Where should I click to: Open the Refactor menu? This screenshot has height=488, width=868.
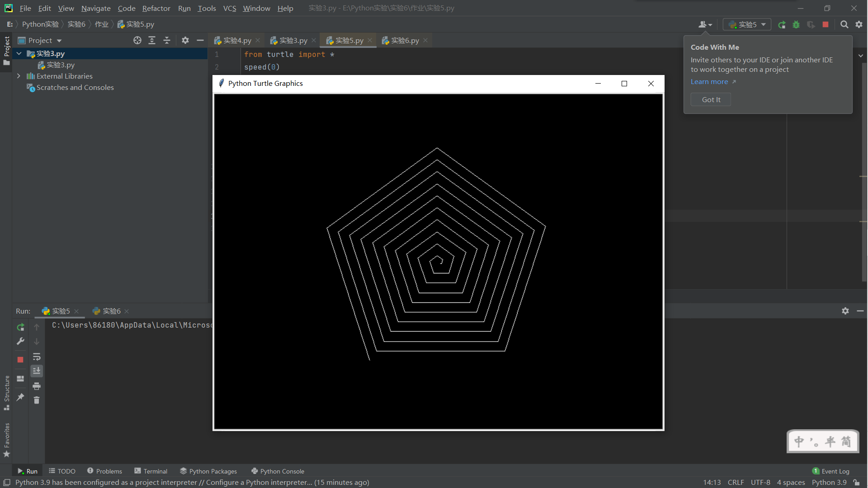point(156,8)
